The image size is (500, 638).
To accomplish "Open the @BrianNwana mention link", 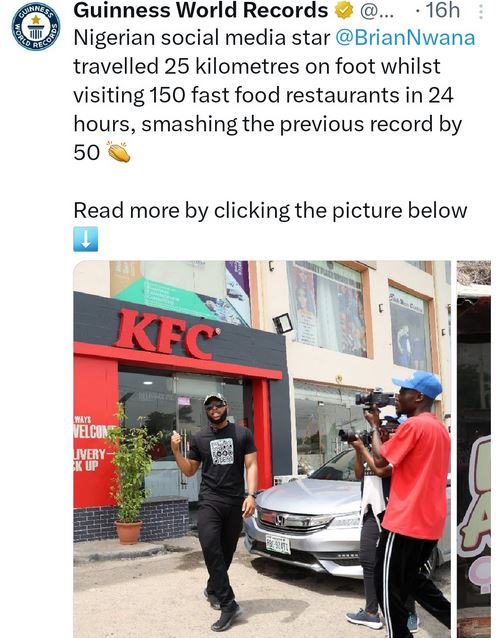I will coord(405,38).
